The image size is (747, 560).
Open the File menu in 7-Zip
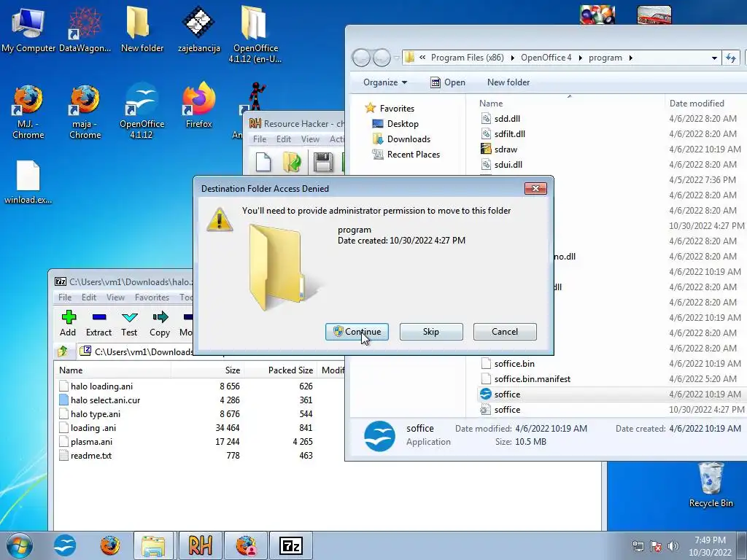click(65, 297)
